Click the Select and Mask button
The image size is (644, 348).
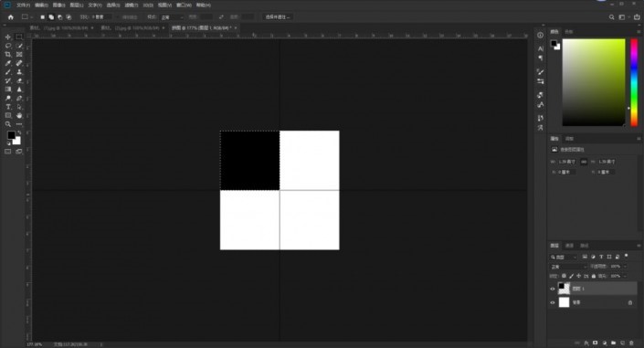277,17
